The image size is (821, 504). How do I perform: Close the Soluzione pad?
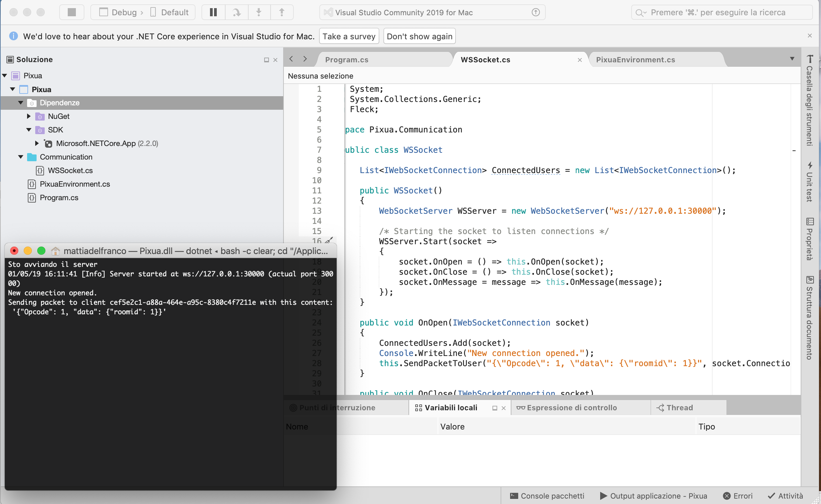click(275, 60)
